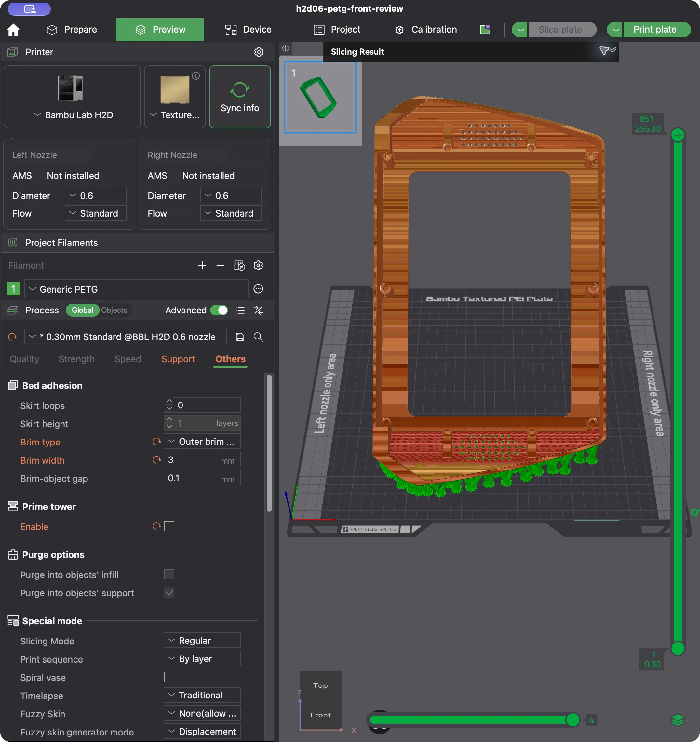Expand the Generic PETG filament dropdown
Image resolution: width=700 pixels, height=742 pixels.
[136, 289]
